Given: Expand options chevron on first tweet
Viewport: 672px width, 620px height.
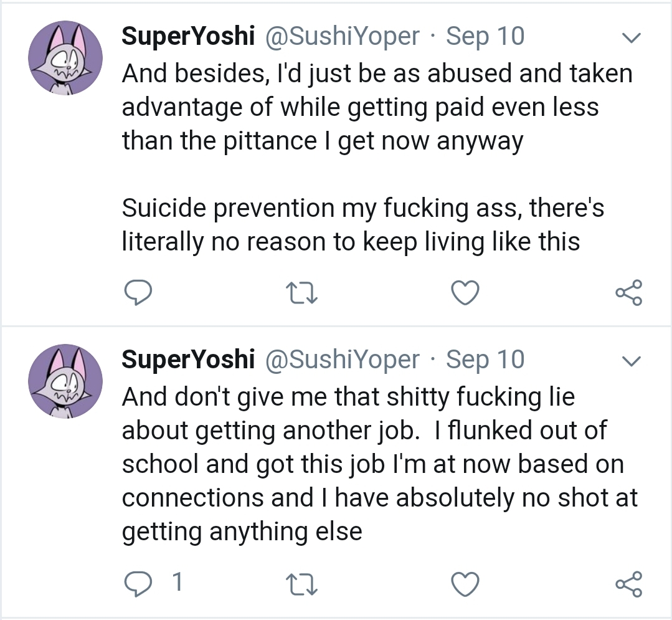Looking at the screenshot, I should point(632,39).
